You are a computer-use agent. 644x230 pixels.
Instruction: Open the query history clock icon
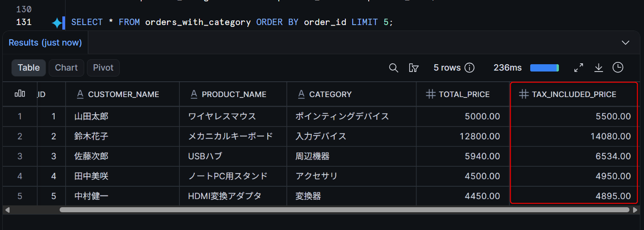click(x=618, y=67)
